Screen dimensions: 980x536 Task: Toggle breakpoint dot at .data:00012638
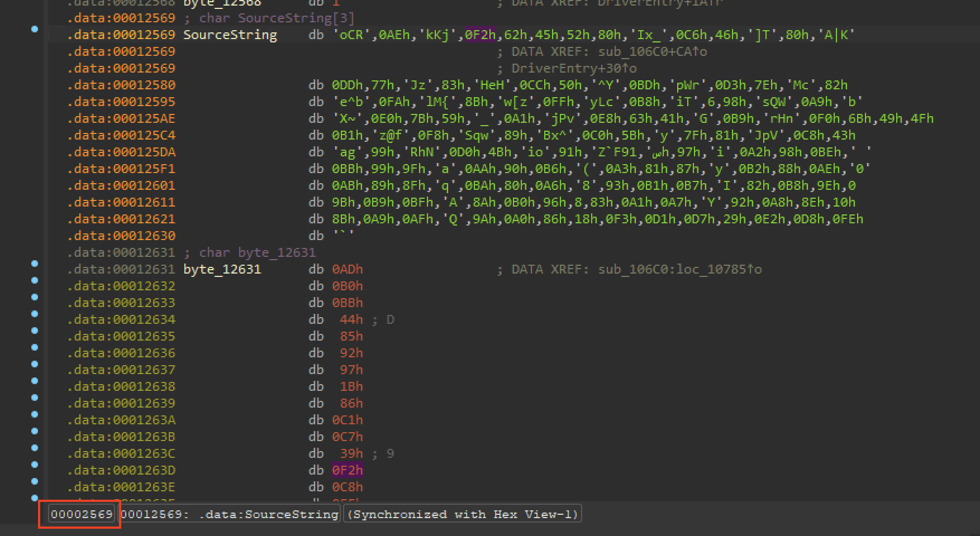[x=35, y=380]
